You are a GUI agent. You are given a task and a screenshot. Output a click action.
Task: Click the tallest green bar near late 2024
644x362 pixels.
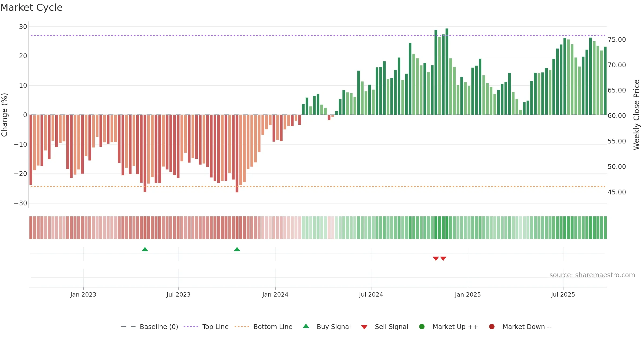click(x=447, y=72)
